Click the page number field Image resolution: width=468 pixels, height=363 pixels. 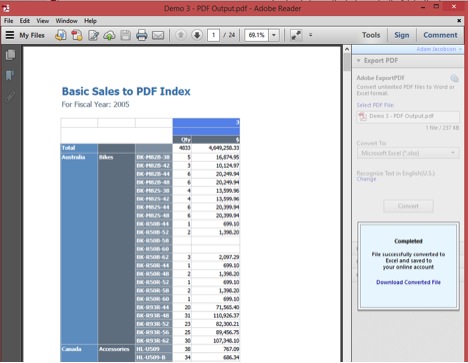point(213,35)
